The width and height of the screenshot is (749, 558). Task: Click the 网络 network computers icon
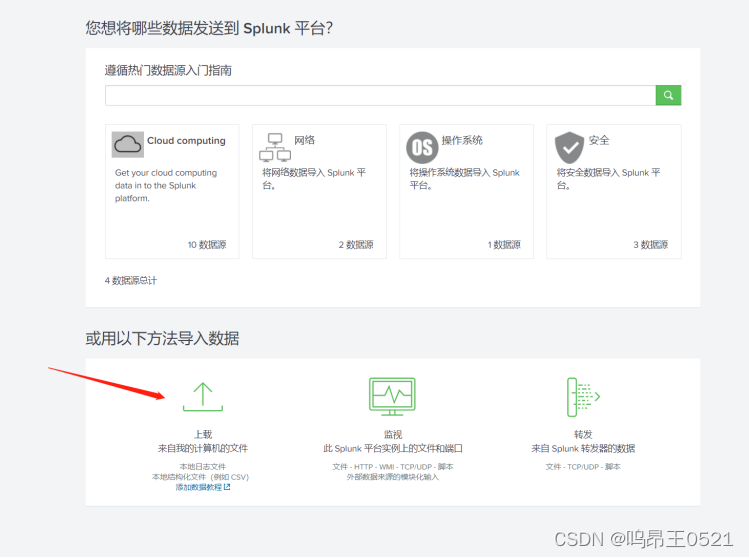[x=275, y=147]
